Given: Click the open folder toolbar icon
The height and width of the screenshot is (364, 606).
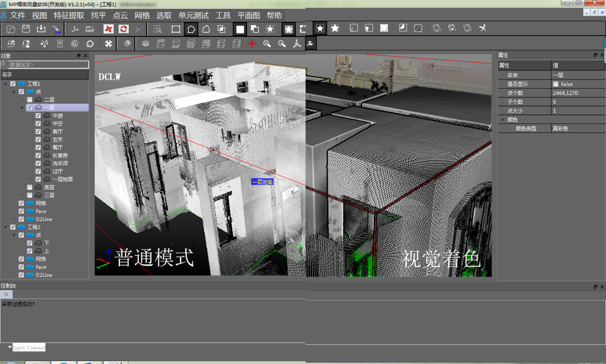Looking at the screenshot, I should click(x=11, y=29).
